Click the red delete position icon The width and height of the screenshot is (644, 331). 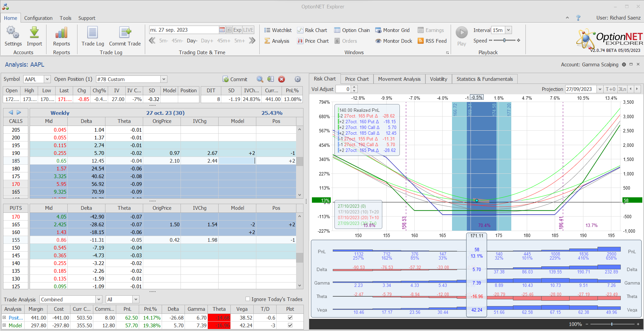[x=282, y=79]
